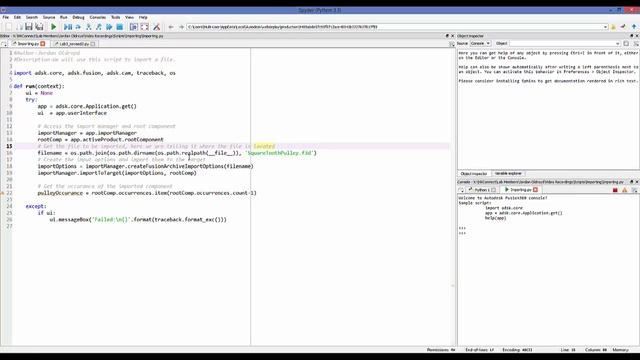Expand Object combo box dropdown
Image resolution: width=640 pixels, height=360 pixels.
click(x=617, y=43)
